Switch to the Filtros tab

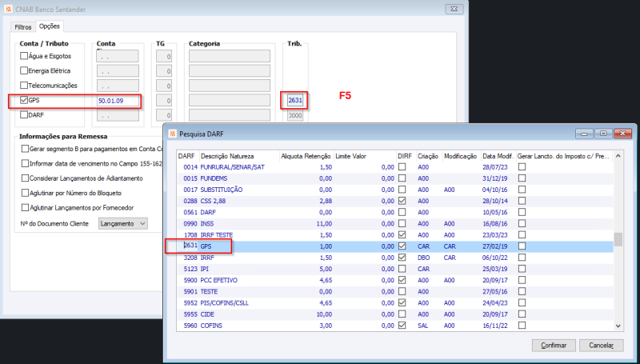[23, 27]
